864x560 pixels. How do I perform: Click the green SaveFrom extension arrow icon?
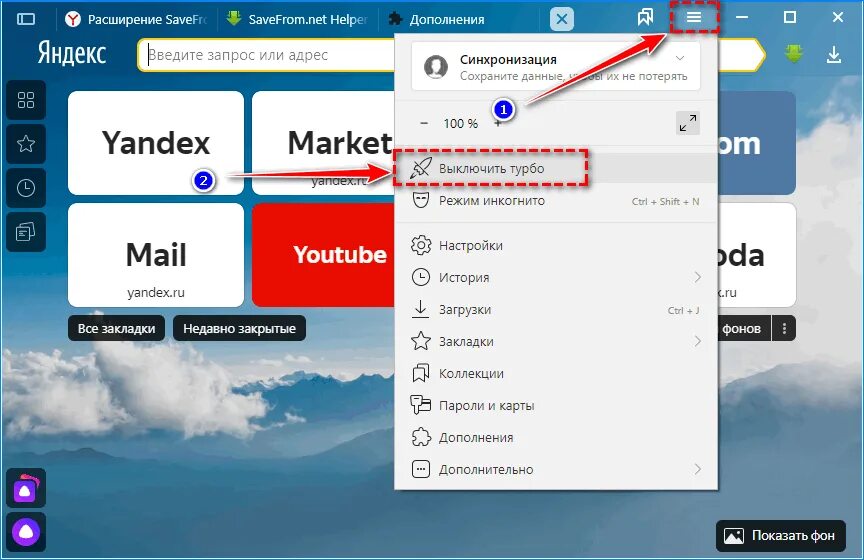tap(793, 53)
